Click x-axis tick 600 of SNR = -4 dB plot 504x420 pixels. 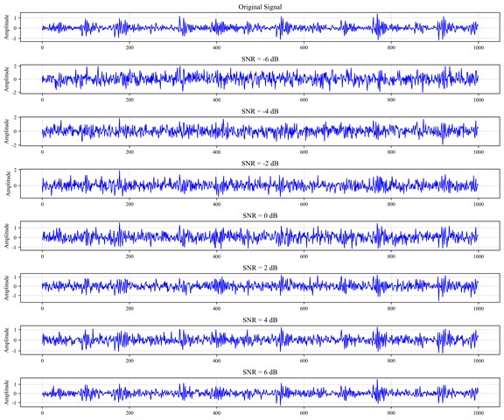point(304,152)
